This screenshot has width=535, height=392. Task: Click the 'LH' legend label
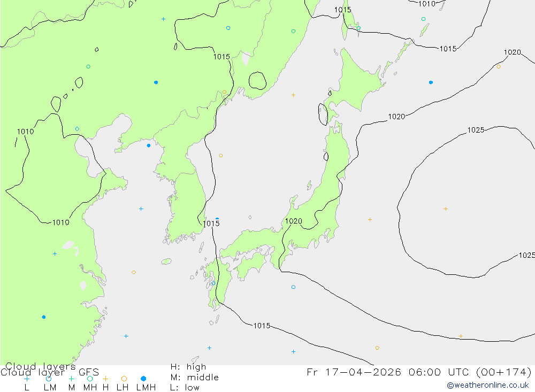[x=123, y=388]
